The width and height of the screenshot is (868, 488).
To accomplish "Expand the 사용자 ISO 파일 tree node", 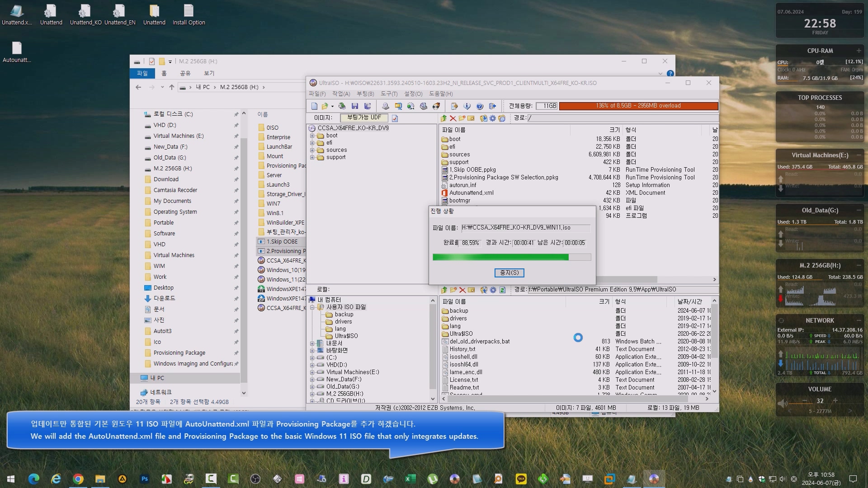I will 312,307.
